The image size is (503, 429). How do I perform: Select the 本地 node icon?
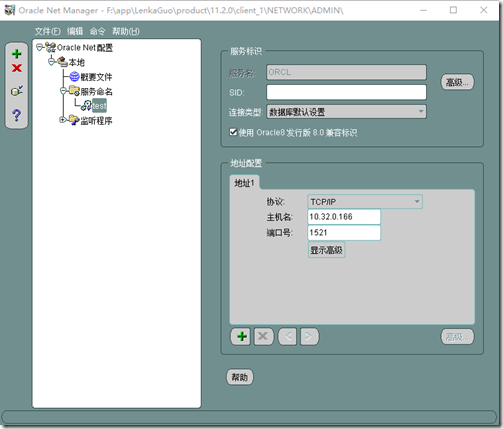(63, 62)
